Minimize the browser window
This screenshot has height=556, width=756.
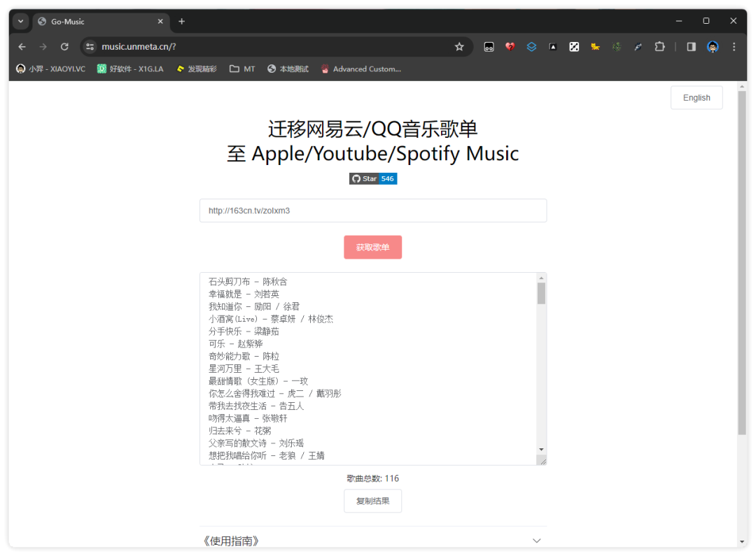679,21
